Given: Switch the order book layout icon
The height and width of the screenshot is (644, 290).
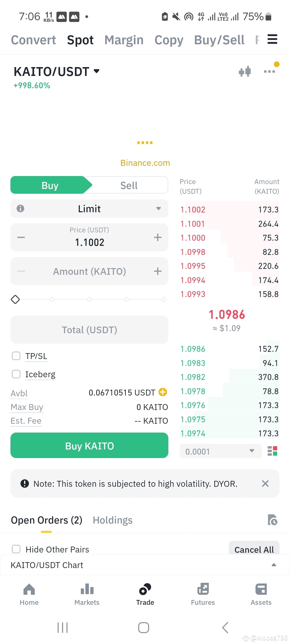Looking at the screenshot, I should [272, 451].
